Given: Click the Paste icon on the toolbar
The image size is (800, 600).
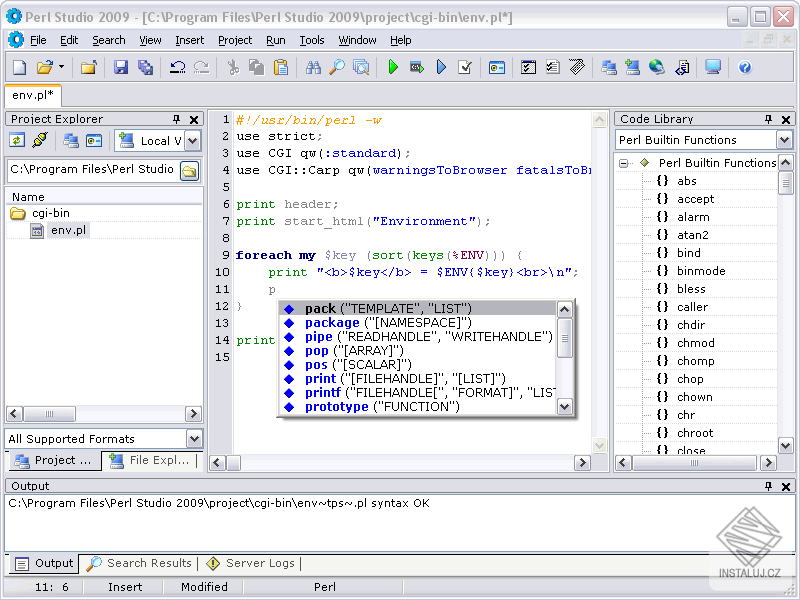Looking at the screenshot, I should pyautogui.click(x=283, y=69).
